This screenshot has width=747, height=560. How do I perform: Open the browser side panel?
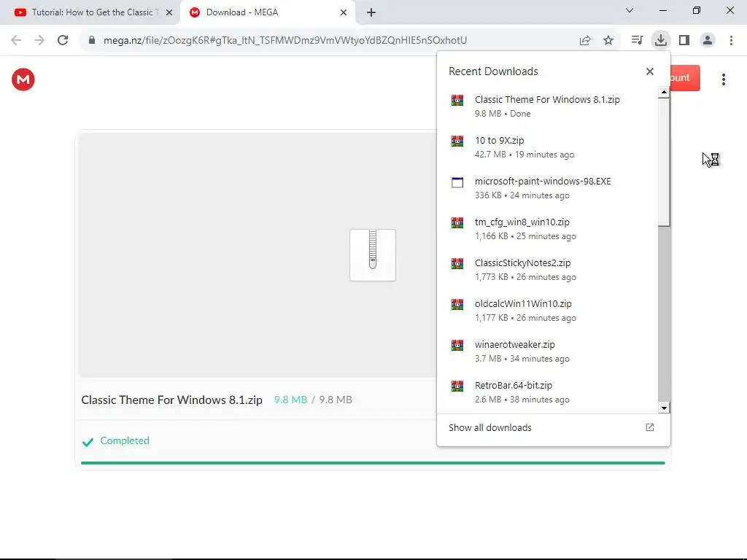tap(684, 40)
